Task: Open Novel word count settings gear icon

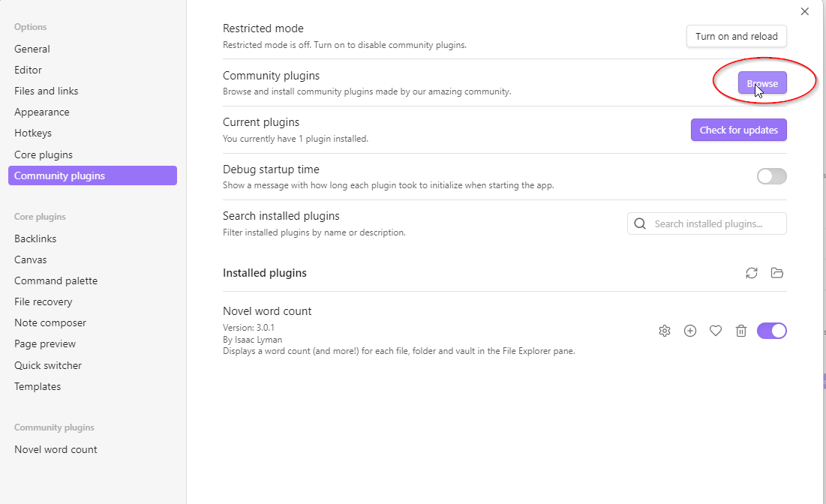Action: [664, 331]
